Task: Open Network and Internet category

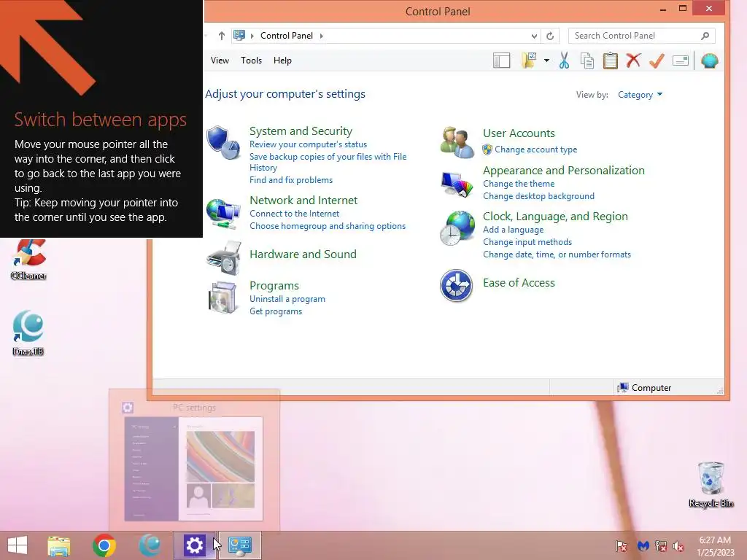Action: (x=303, y=200)
